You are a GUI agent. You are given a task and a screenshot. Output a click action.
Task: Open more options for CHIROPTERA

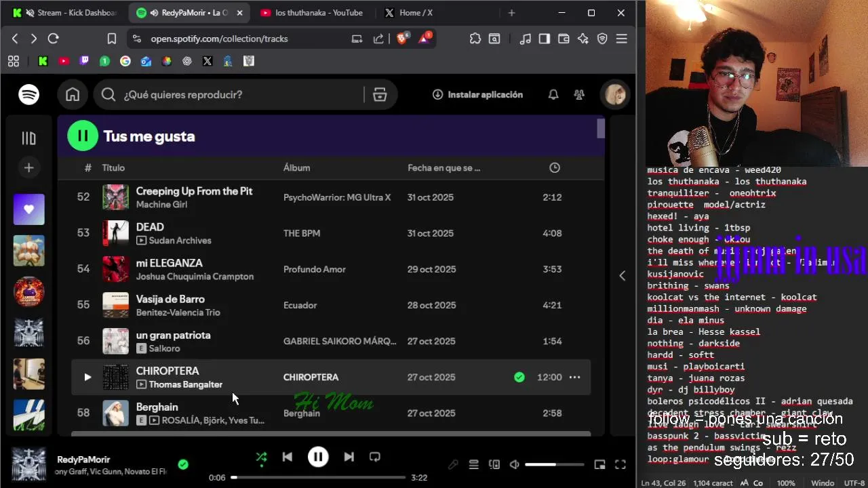tap(574, 377)
